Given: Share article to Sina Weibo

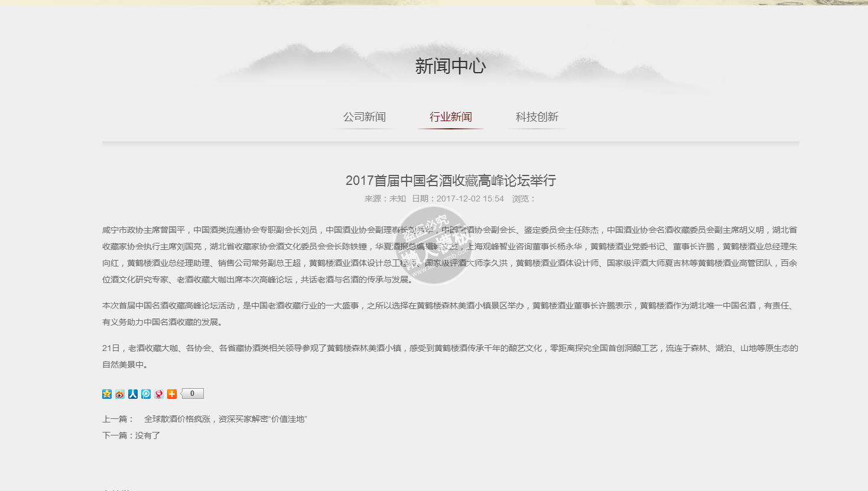Looking at the screenshot, I should pos(120,394).
